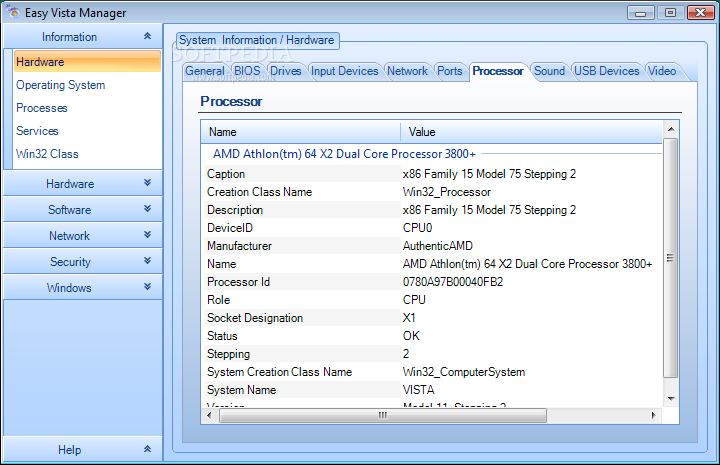The image size is (720, 465).
Task: Click the Easy Vista Manager title bar icon
Action: tap(13, 12)
